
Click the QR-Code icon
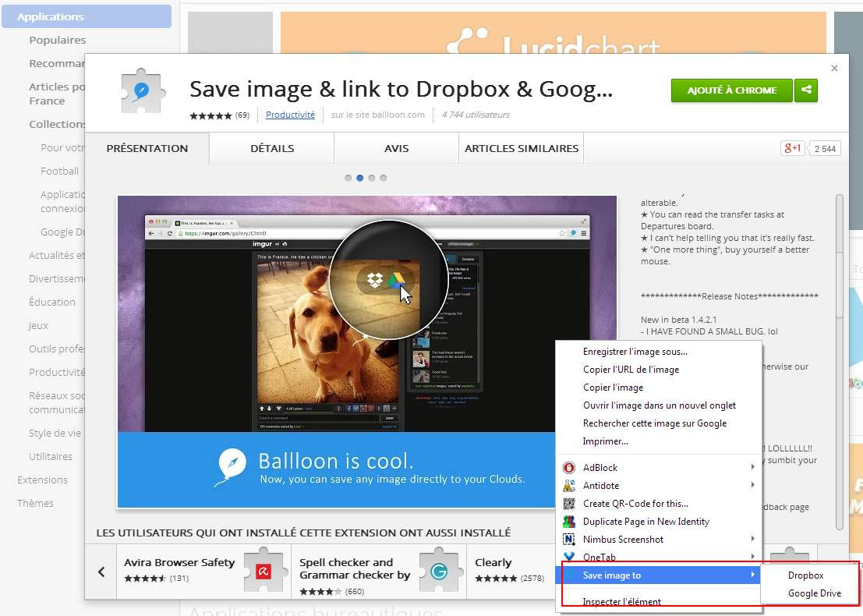tap(569, 504)
